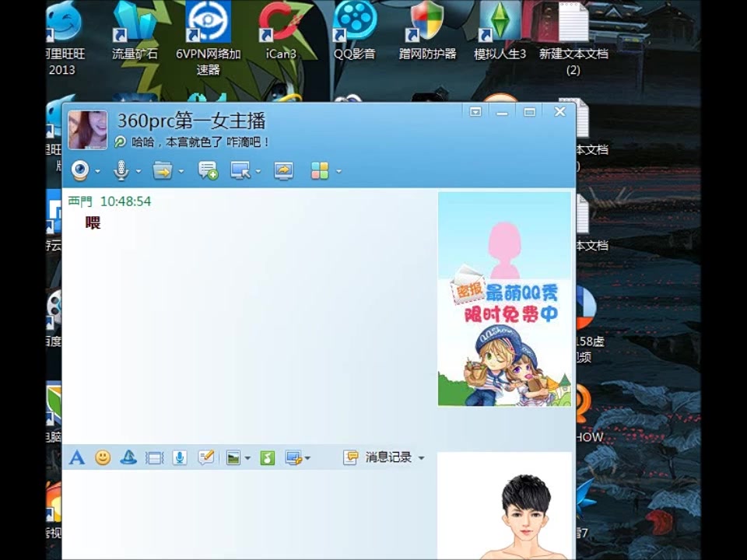Expand the 消息记录 dropdown arrow
747x560 pixels.
click(420, 457)
